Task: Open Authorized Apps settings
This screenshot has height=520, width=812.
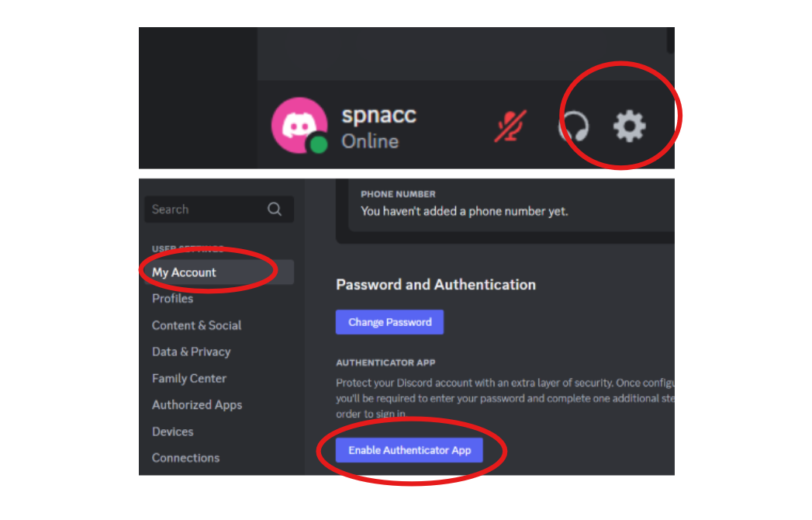Action: [x=197, y=405]
